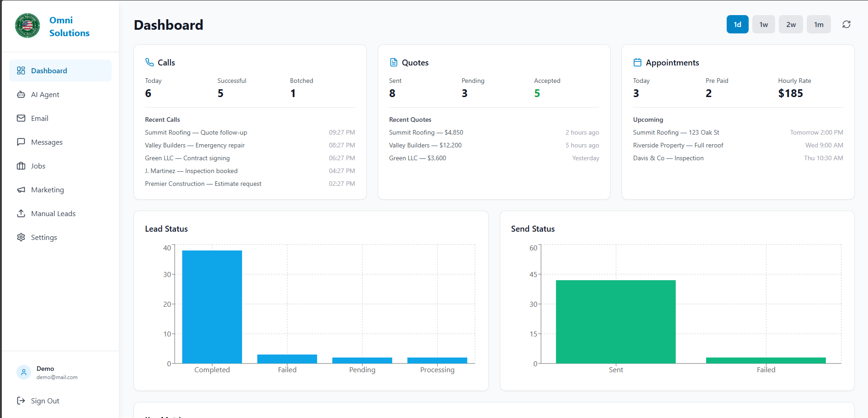
Task: Open the Marketing megaphone icon
Action: [21, 190]
